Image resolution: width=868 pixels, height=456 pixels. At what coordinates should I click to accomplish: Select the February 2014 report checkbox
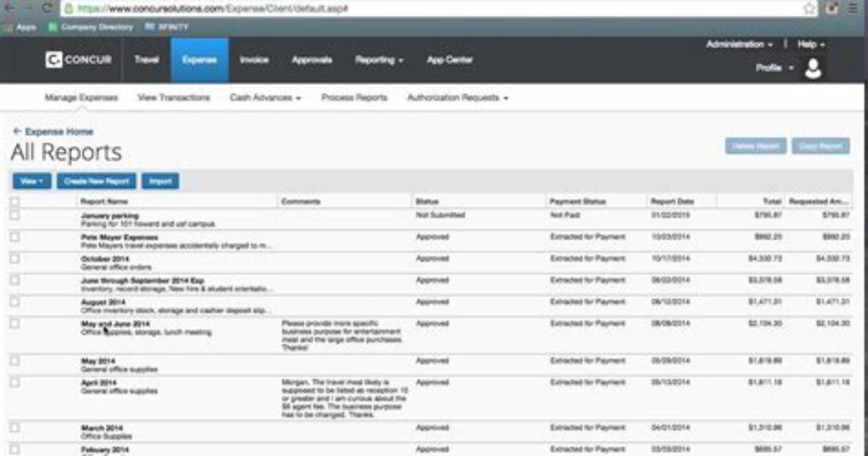[x=15, y=449]
